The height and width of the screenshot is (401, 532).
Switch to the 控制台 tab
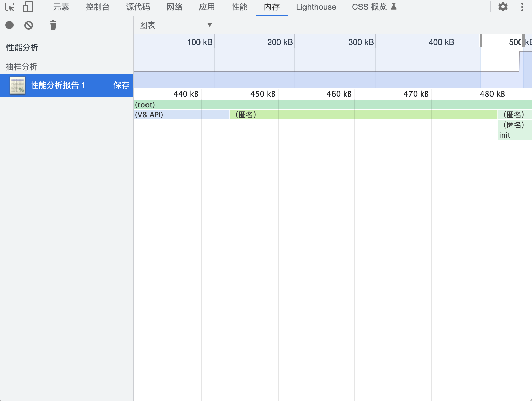coord(98,7)
